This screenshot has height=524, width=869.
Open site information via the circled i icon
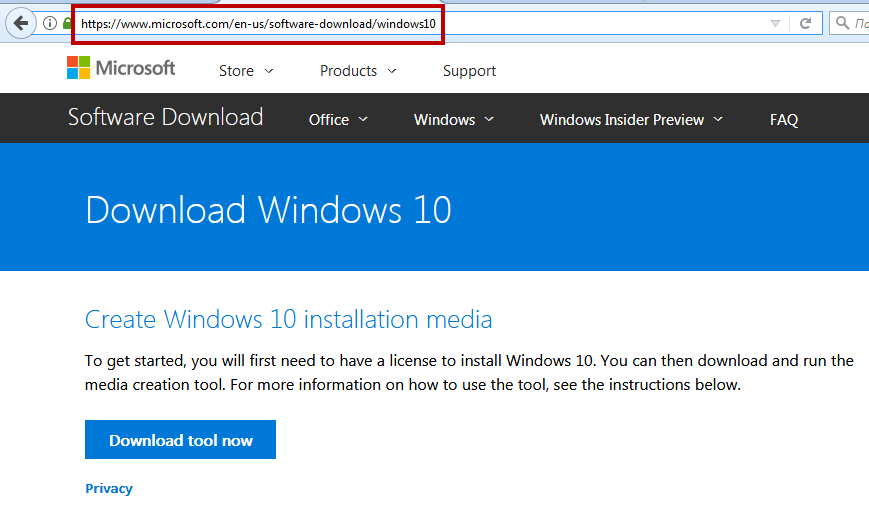click(x=50, y=23)
